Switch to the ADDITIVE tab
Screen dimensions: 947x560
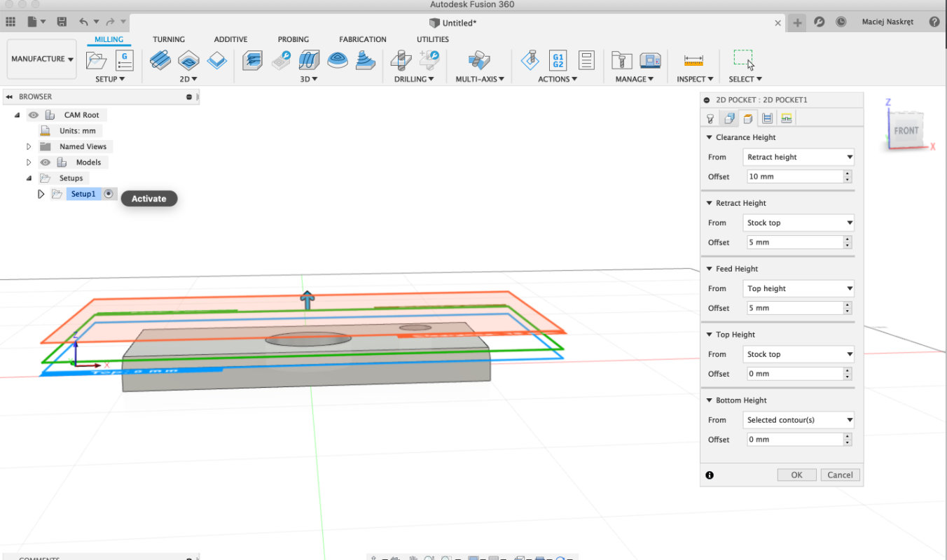(230, 39)
